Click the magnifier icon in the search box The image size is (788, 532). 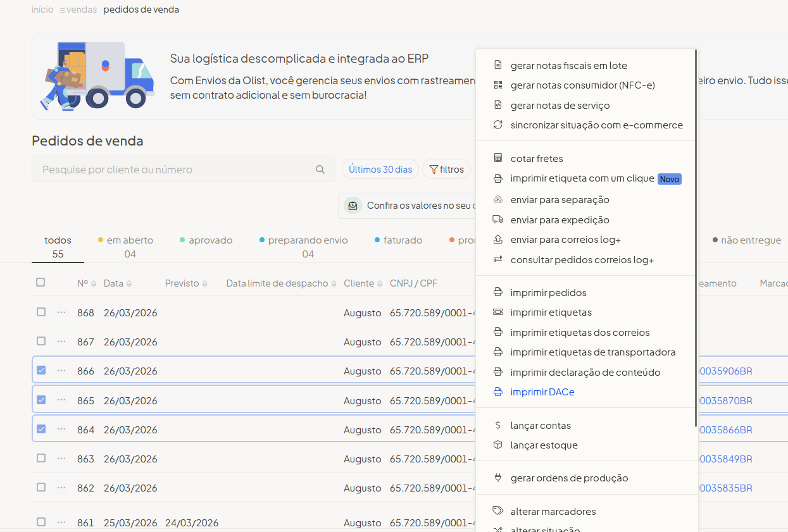[320, 170]
